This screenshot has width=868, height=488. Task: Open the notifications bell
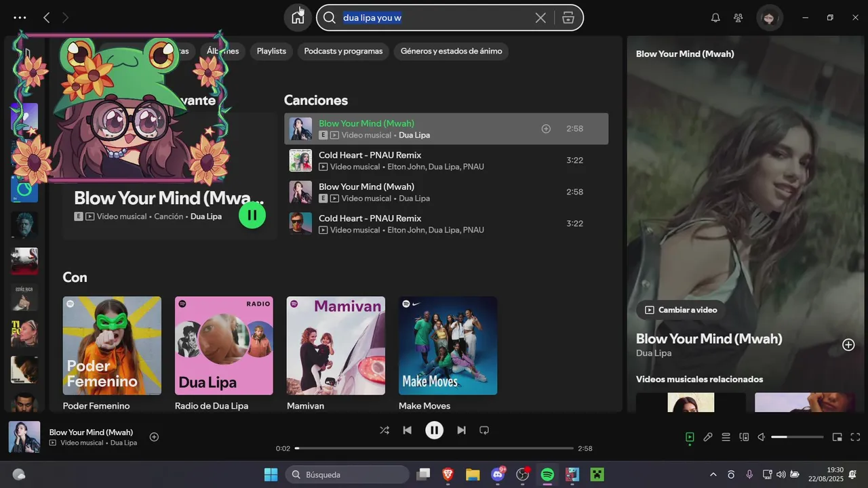click(715, 18)
